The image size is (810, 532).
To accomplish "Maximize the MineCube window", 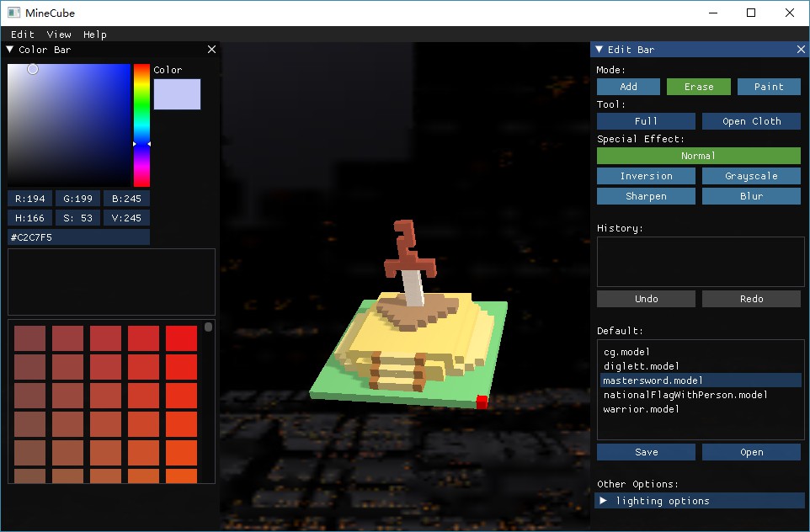I will pos(751,13).
